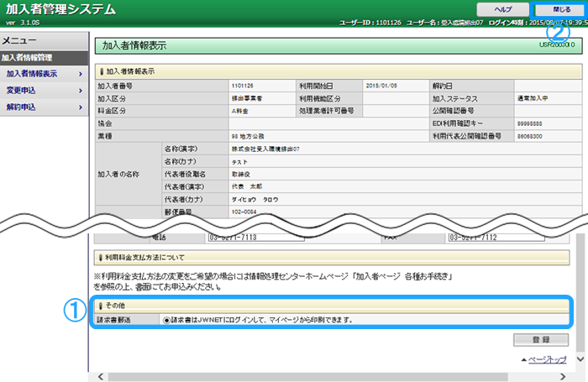588x382 pixels.
Task: Click the FAX number input field
Action: (x=496, y=238)
